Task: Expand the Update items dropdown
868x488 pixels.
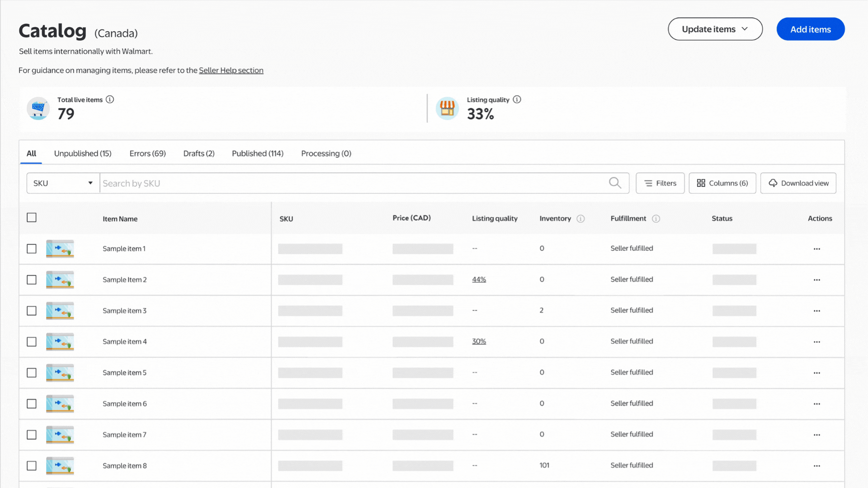Action: click(x=715, y=29)
